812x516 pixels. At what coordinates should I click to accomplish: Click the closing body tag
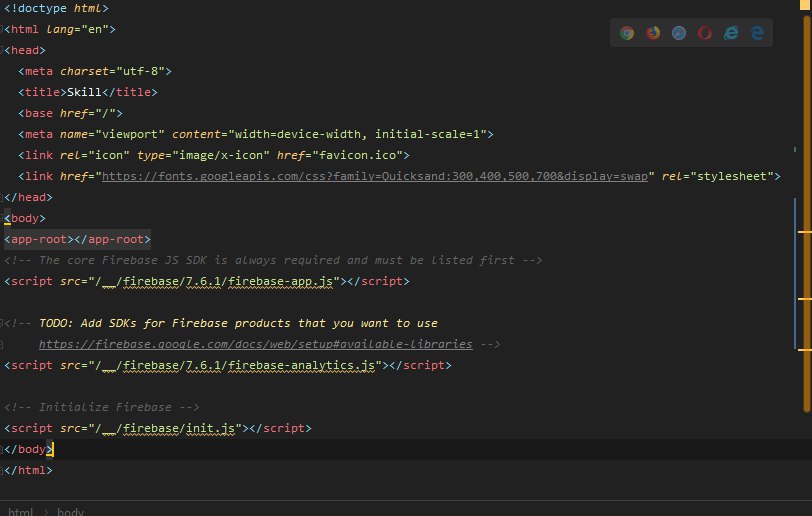(x=28, y=449)
